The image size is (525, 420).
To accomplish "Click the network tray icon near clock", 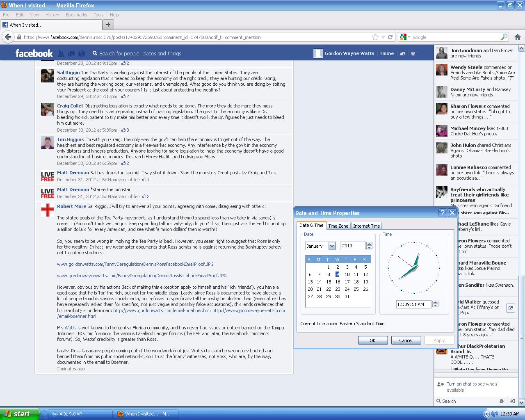I will coord(495,414).
